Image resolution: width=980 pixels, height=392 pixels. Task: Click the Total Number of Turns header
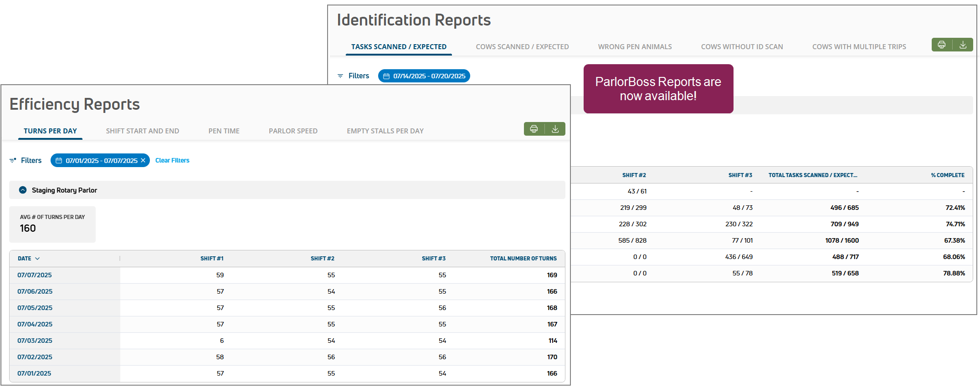pos(523,259)
